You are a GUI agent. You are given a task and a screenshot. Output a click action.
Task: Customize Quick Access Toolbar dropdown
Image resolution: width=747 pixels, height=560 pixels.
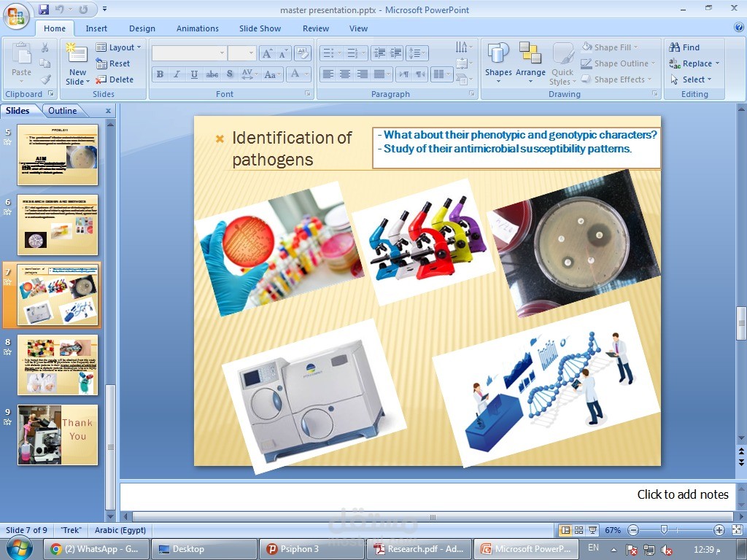(x=104, y=9)
